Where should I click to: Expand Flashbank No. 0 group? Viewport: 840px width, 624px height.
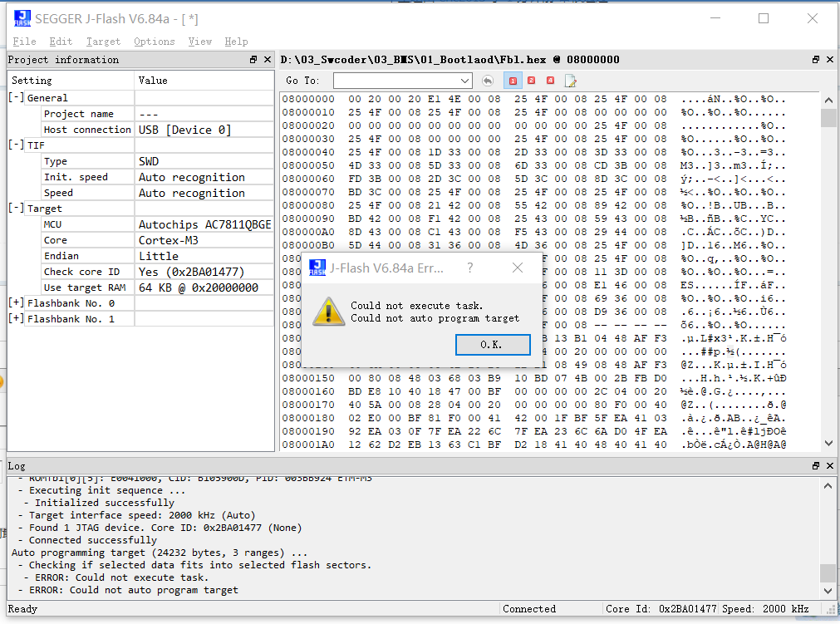[16, 302]
